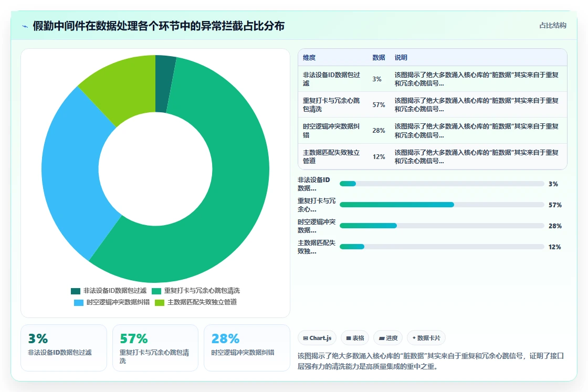Click the 重复打卡与冗余心 progress bar
The height and width of the screenshot is (392, 588).
pyautogui.click(x=442, y=205)
